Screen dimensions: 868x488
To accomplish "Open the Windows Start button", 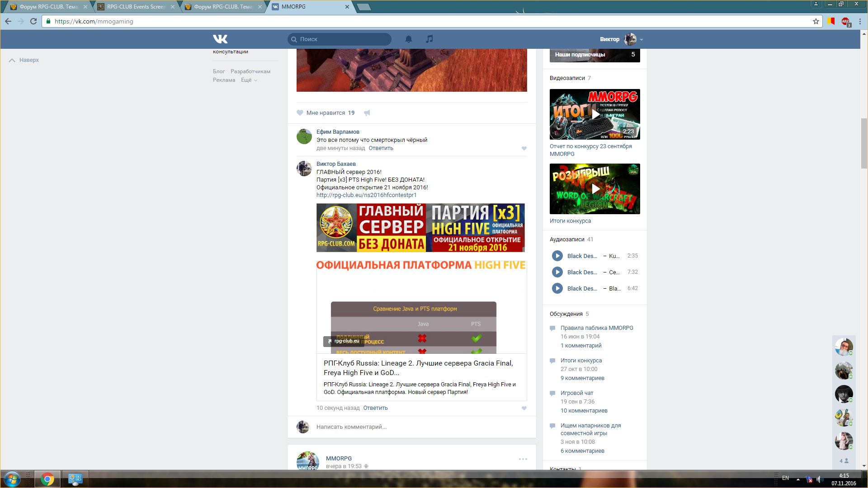I will tap(12, 479).
